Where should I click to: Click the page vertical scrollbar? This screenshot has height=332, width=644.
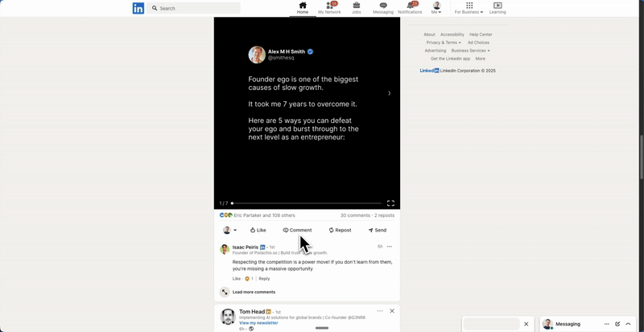642,156
